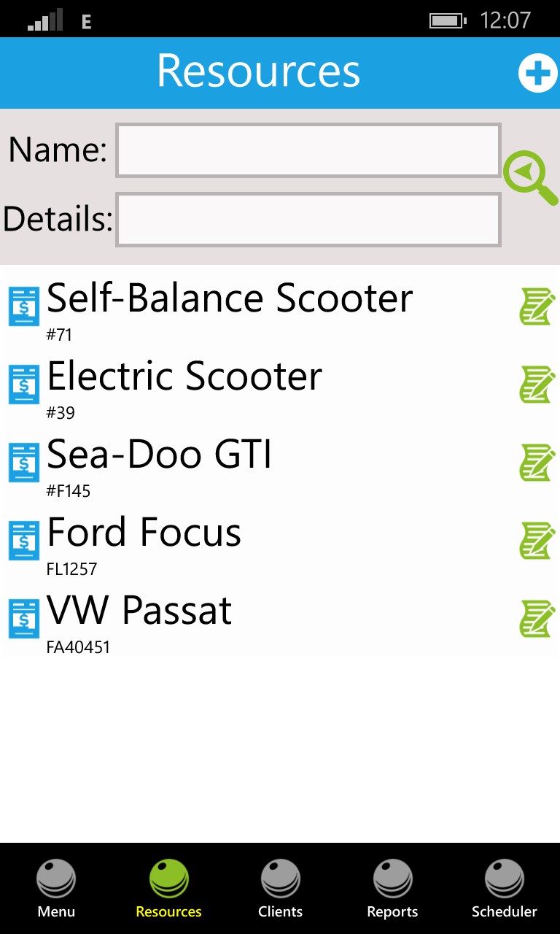This screenshot has height=934, width=560.
Task: Edit the VW Passat entry
Action: 537,619
